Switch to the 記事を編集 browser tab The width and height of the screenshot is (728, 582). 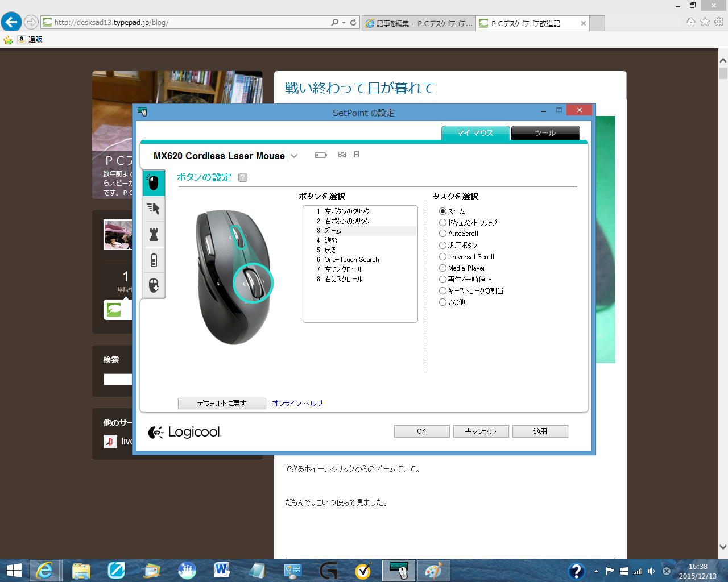419,23
